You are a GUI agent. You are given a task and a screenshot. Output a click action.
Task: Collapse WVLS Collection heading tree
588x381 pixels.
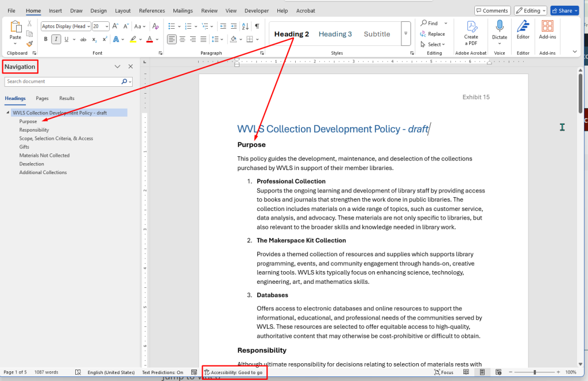click(x=8, y=113)
